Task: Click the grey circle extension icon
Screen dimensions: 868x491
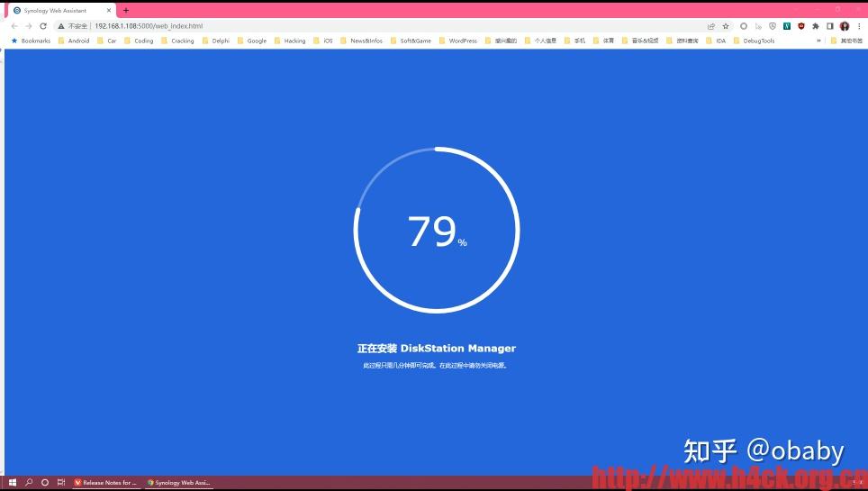Action: [x=744, y=26]
